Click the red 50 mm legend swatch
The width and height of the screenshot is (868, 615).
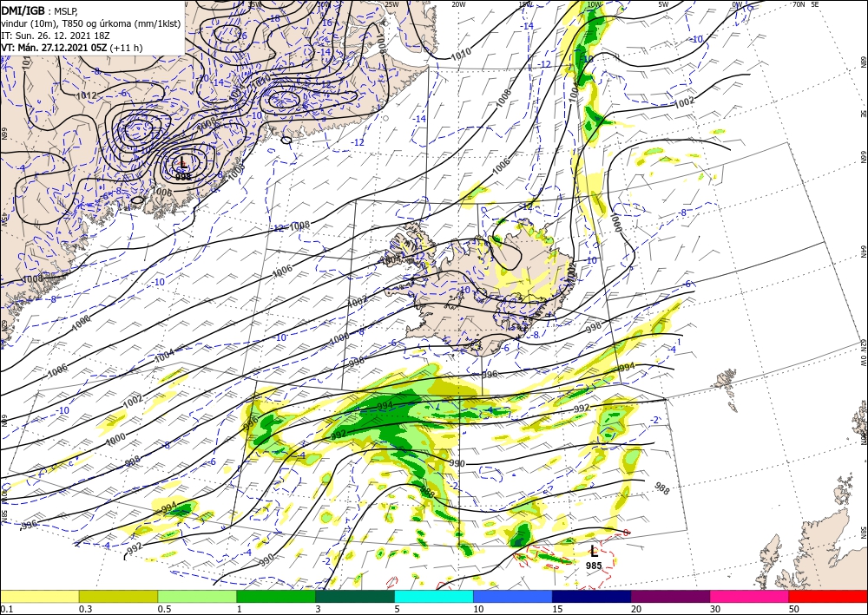coord(828,596)
